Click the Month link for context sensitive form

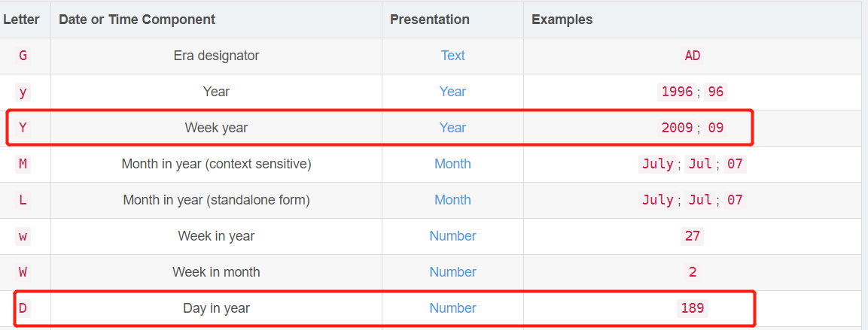[x=452, y=164]
